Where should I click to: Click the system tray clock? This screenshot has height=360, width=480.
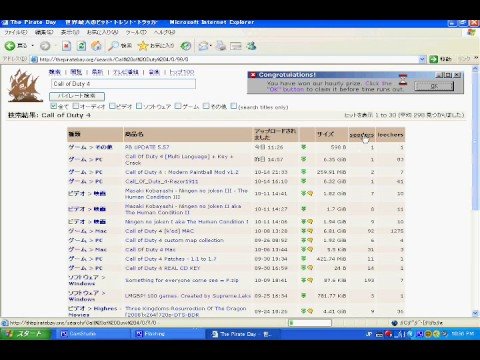pos(463,334)
